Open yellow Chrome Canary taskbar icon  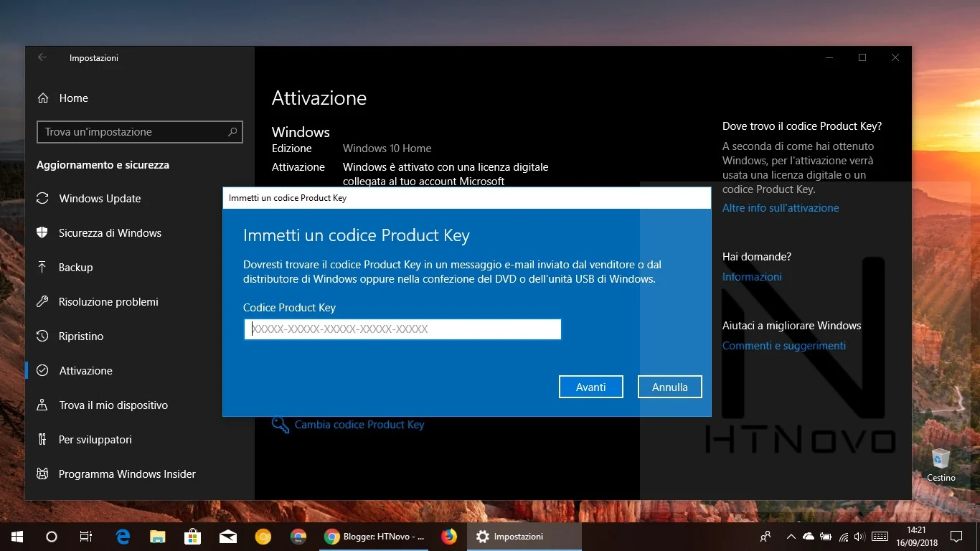[x=263, y=537]
